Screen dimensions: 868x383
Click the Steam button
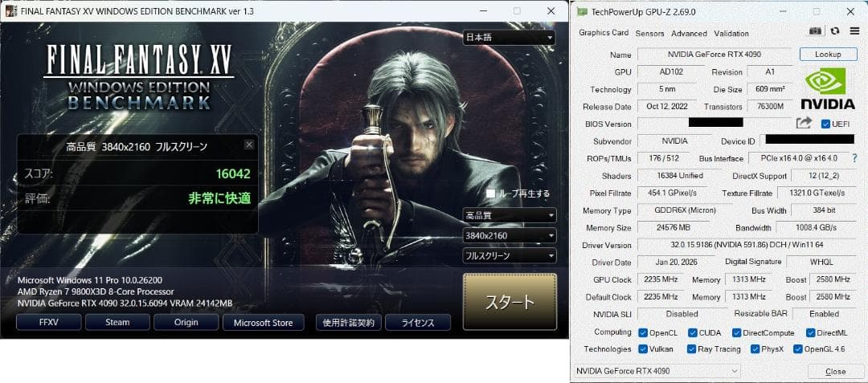click(x=117, y=322)
